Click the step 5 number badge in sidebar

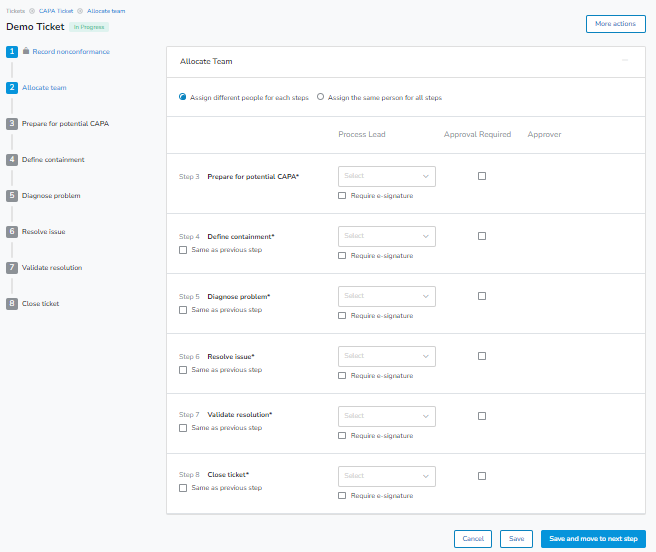tap(12, 195)
